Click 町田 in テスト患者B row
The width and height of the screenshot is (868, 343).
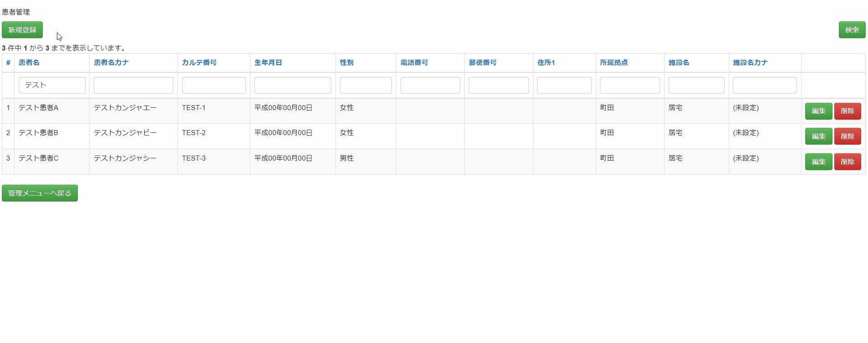coord(607,133)
